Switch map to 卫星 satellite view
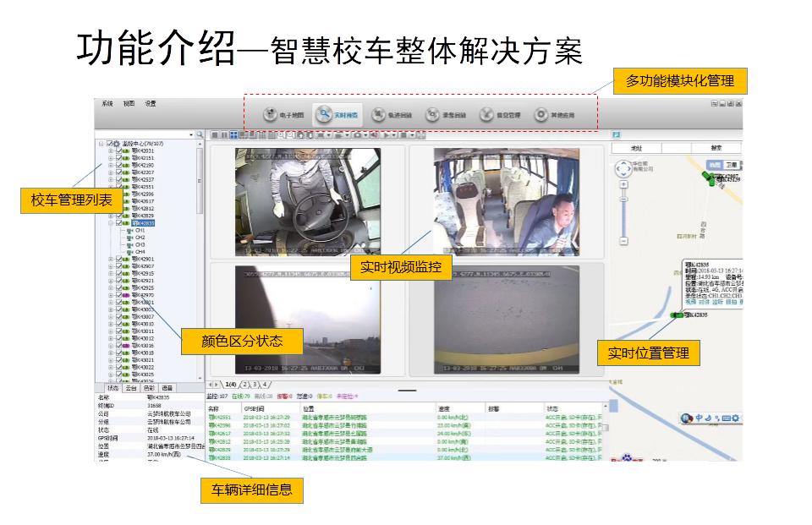This screenshot has width=812, height=525. (x=732, y=164)
